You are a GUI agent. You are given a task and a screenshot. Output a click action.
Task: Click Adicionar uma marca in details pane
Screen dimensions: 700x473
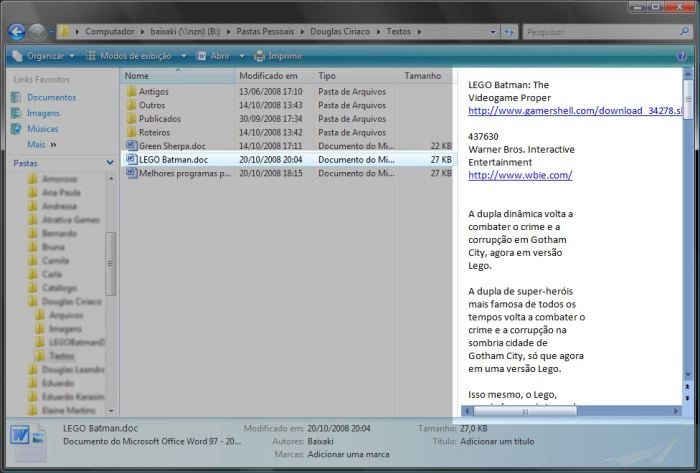(348, 454)
